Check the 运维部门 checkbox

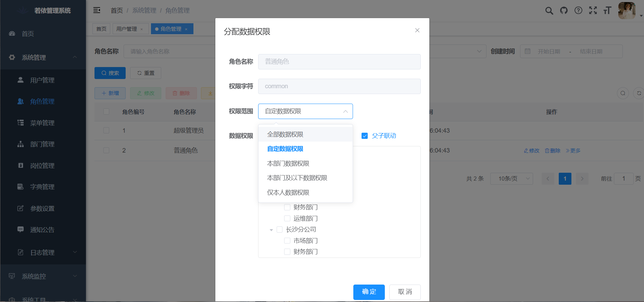(287, 219)
